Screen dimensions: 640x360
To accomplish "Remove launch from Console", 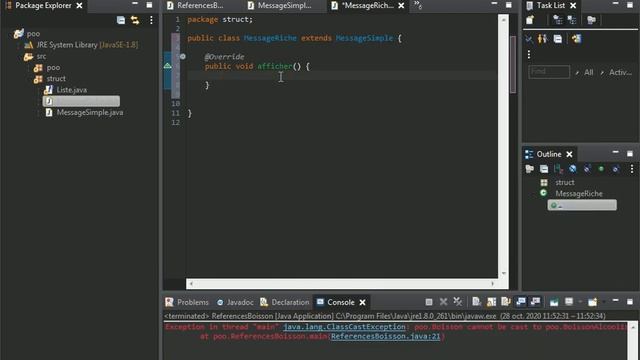I will (x=443, y=302).
